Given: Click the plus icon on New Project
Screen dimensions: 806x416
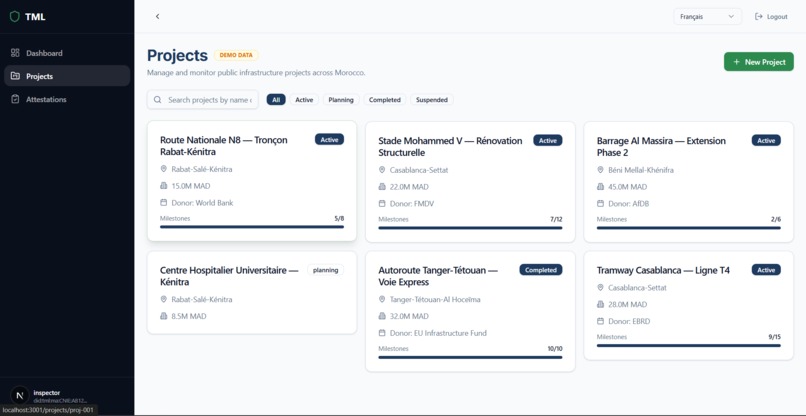Looking at the screenshot, I should coord(737,62).
